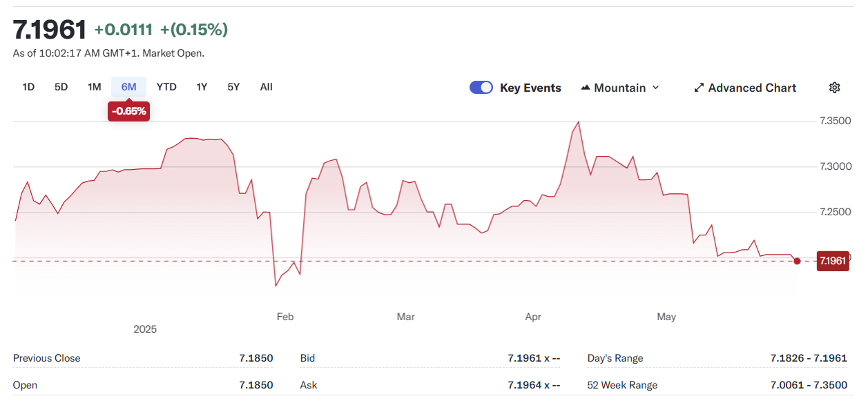View the 5Y time range

pyautogui.click(x=233, y=87)
